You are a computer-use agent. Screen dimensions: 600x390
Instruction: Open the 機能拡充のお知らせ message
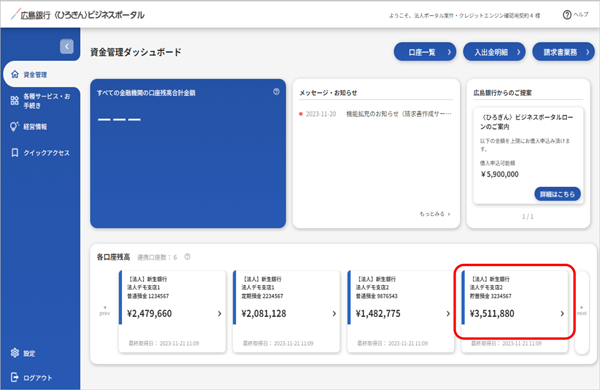(x=398, y=114)
